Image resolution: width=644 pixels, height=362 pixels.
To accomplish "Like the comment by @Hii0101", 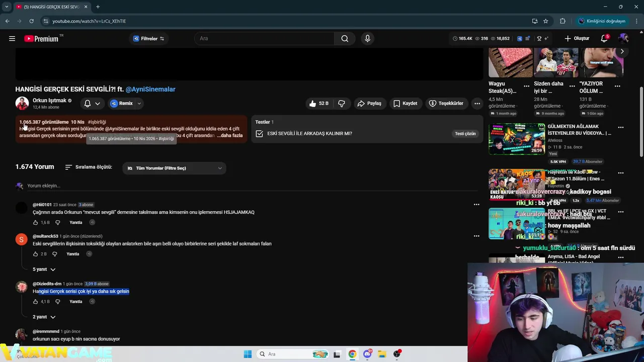I will tap(35, 222).
